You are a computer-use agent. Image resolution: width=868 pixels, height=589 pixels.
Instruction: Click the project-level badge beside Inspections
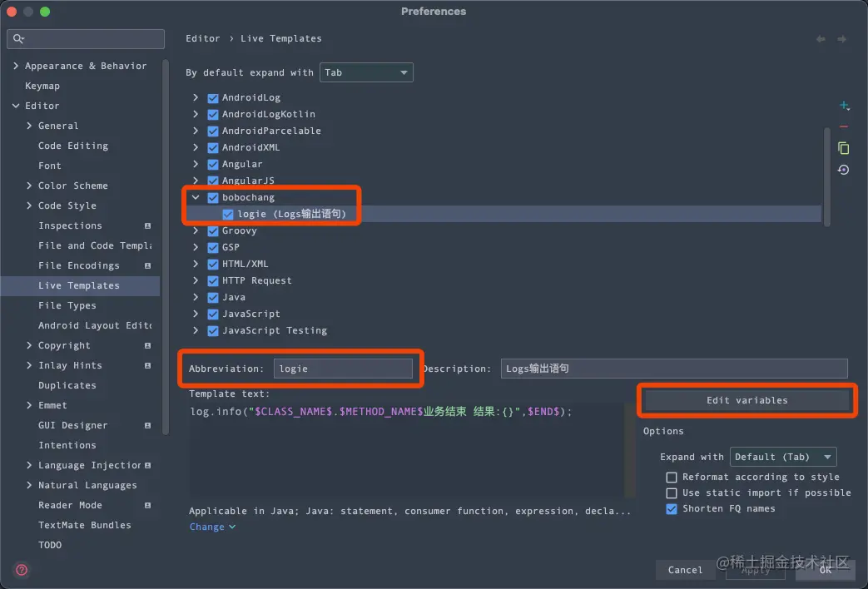(148, 225)
